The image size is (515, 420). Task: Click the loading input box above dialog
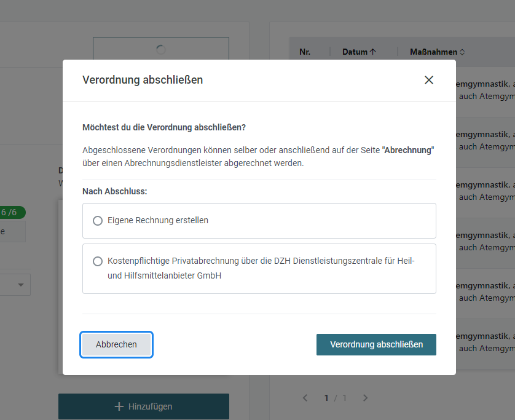160,49
